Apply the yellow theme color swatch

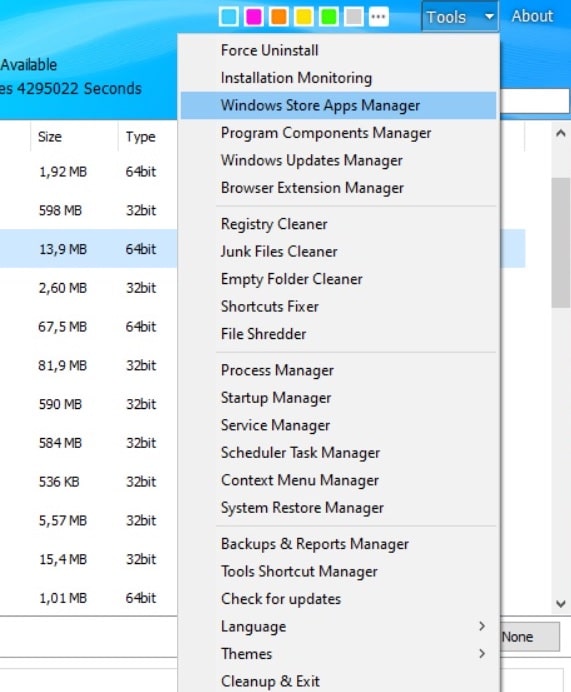pos(304,17)
